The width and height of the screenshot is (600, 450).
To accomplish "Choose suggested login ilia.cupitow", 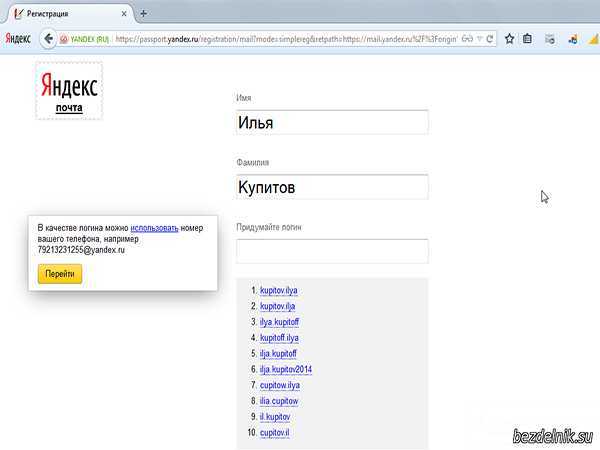I will point(279,401).
